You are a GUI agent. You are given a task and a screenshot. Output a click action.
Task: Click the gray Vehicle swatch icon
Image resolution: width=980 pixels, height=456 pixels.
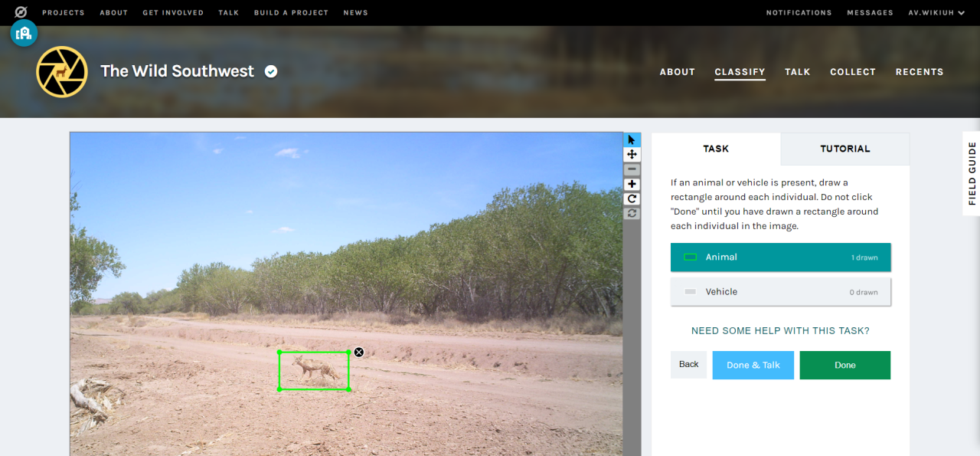(690, 292)
